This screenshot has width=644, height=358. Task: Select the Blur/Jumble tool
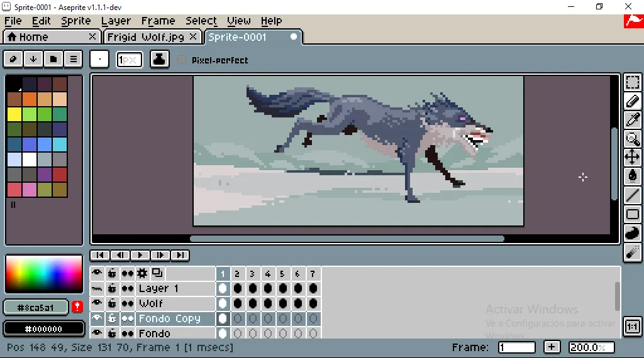(633, 252)
